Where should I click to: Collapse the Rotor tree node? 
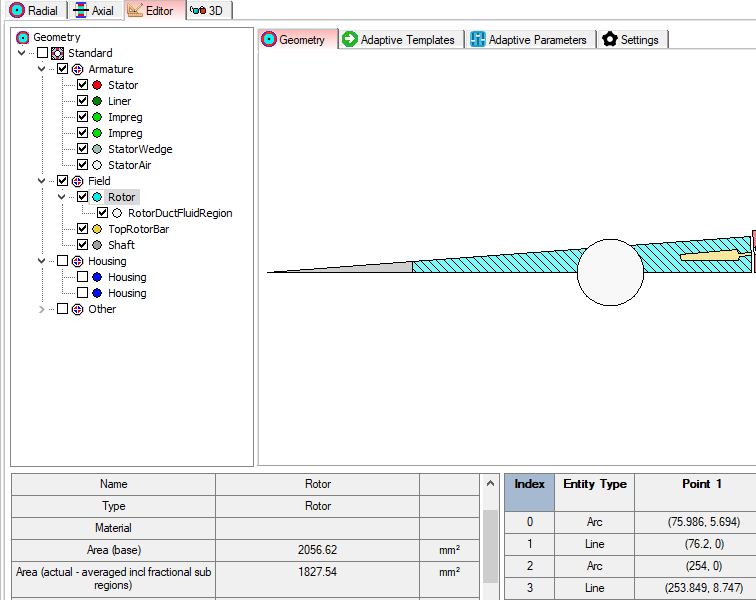(x=61, y=197)
